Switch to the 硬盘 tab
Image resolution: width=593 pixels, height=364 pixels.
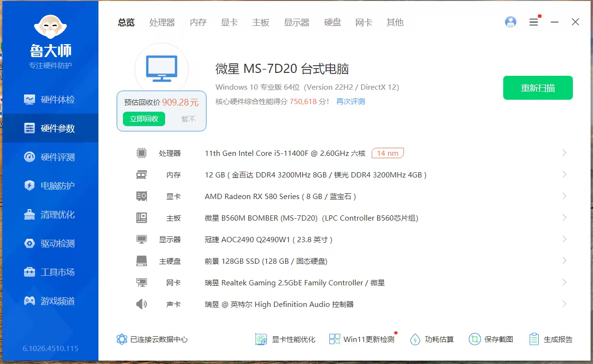tap(332, 23)
